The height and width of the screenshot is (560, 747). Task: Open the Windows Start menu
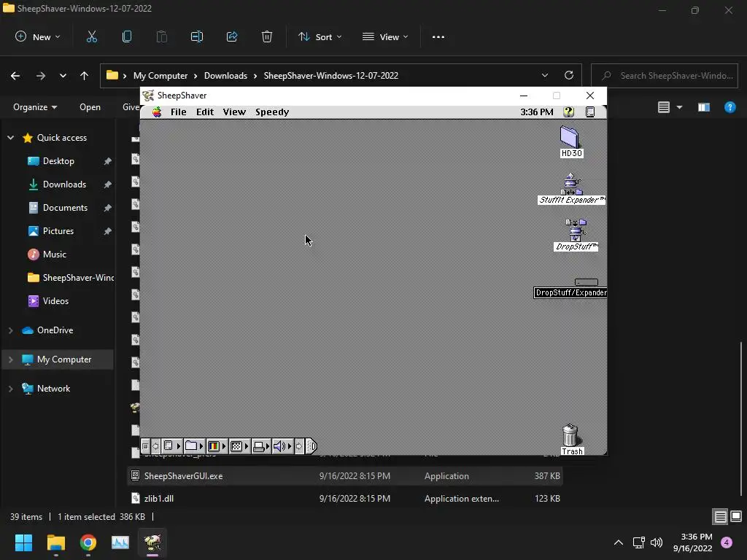(x=23, y=542)
